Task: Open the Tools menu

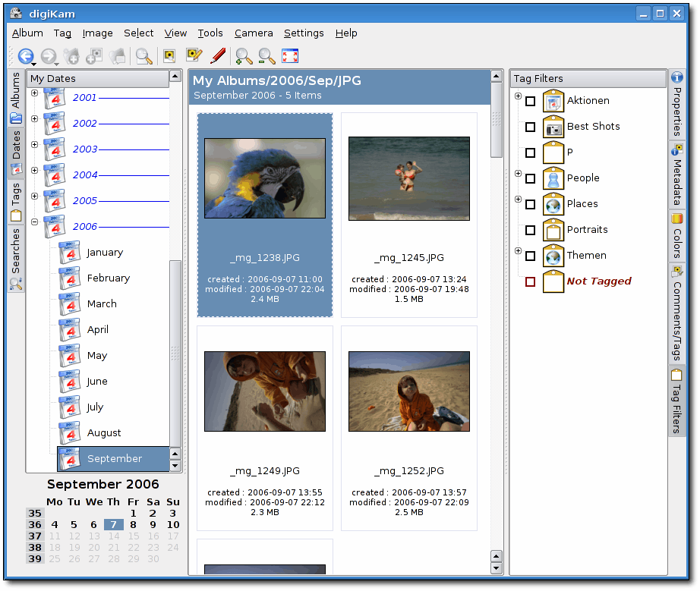Action: 210,33
